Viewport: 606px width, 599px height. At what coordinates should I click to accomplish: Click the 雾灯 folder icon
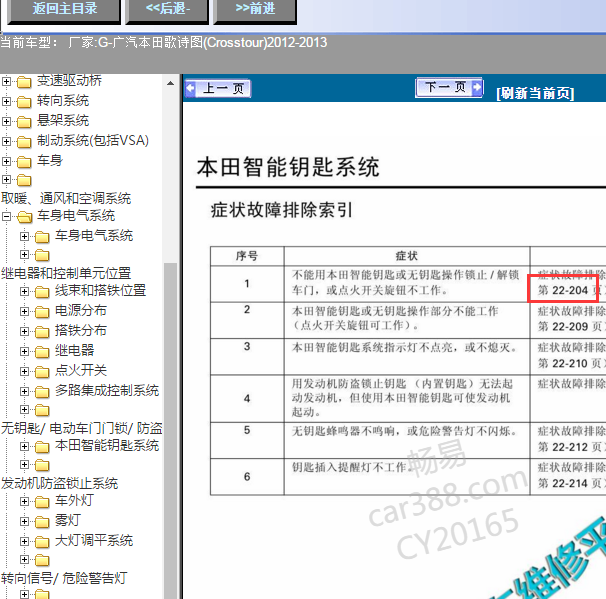point(42,522)
